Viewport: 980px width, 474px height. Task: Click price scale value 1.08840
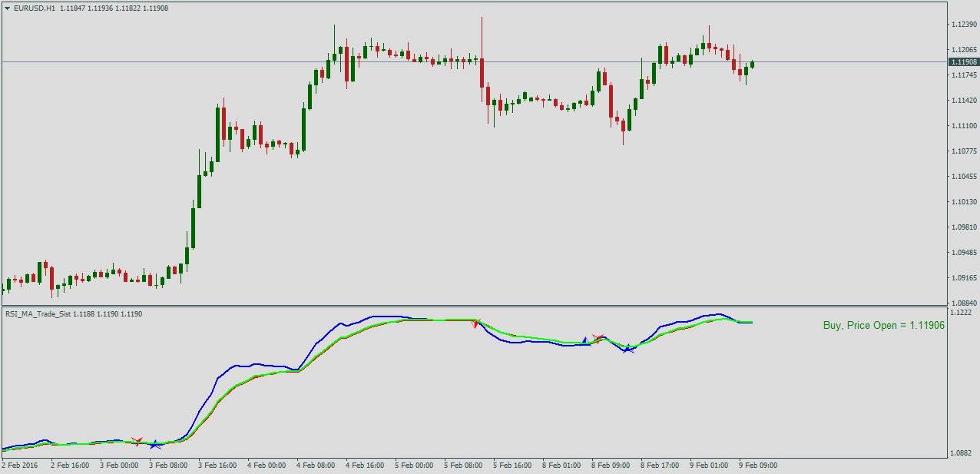click(x=963, y=303)
